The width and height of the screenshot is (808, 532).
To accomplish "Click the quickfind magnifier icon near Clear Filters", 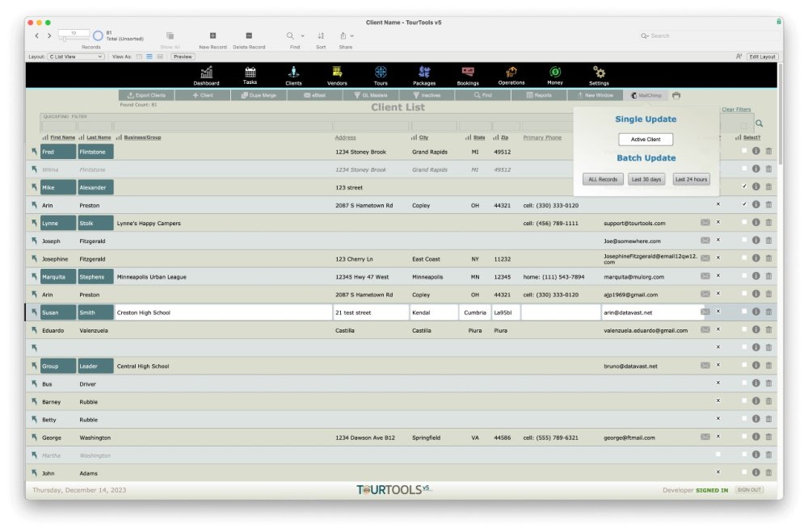I will (759, 124).
